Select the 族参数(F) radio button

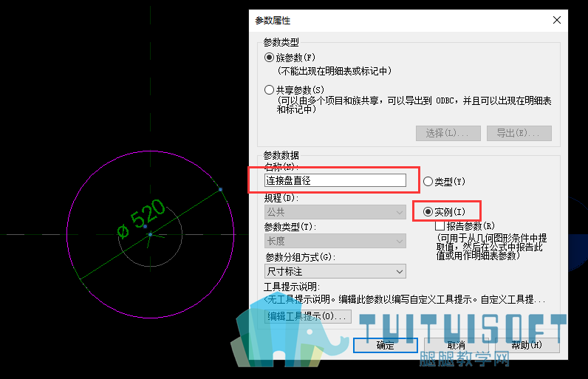(269, 58)
